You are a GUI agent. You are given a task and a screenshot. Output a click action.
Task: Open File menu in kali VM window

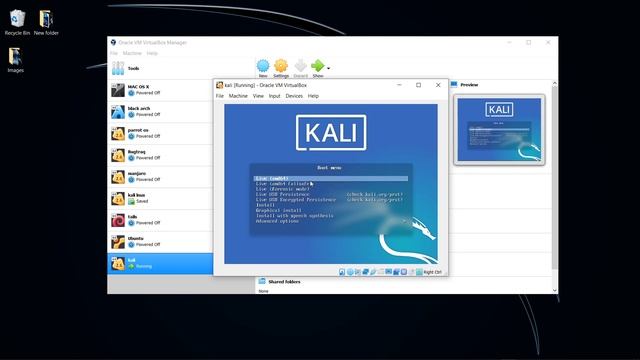pyautogui.click(x=220, y=96)
